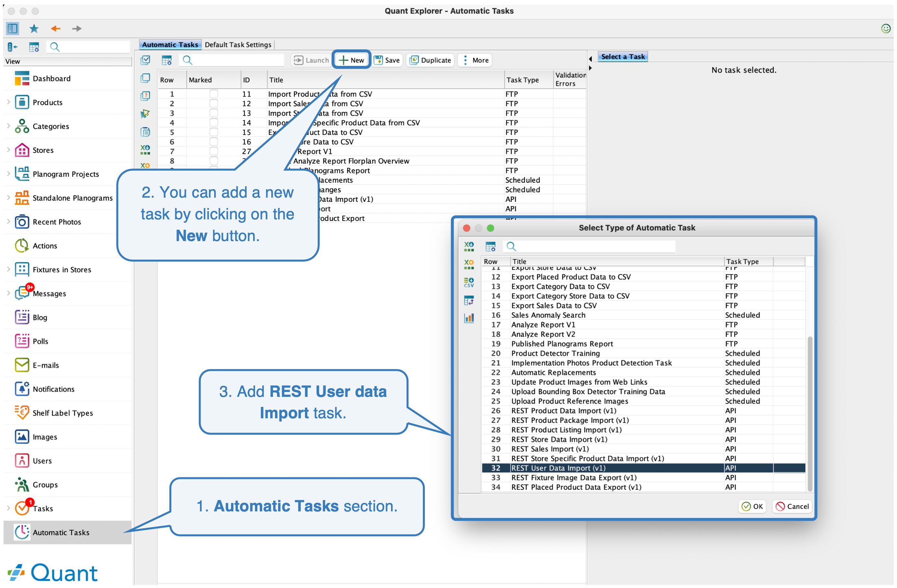
Task: Toggle the sidebar panel icon
Action: pos(12,28)
